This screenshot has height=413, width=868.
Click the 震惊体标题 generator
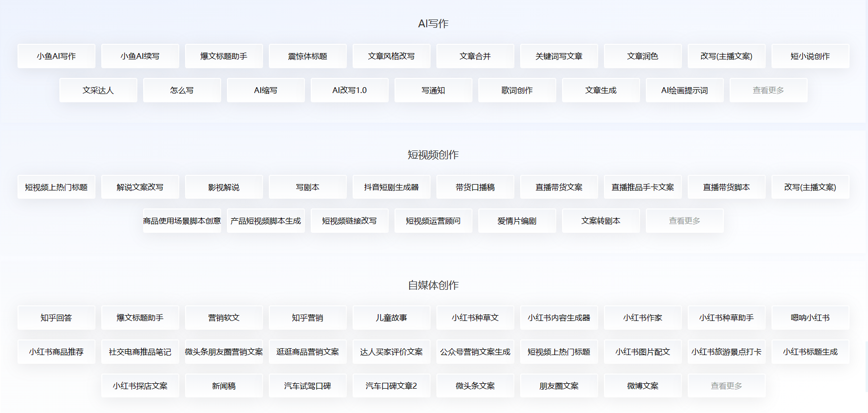coord(308,56)
